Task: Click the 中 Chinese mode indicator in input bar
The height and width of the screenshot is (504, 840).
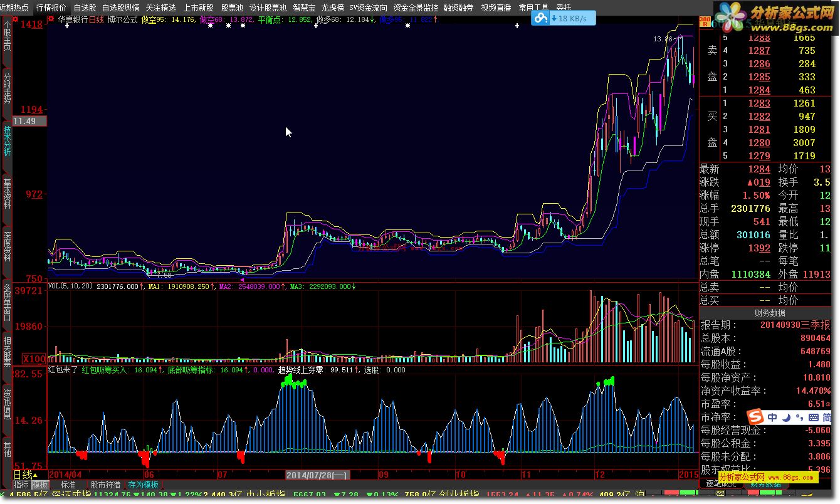Action: pyautogui.click(x=773, y=417)
